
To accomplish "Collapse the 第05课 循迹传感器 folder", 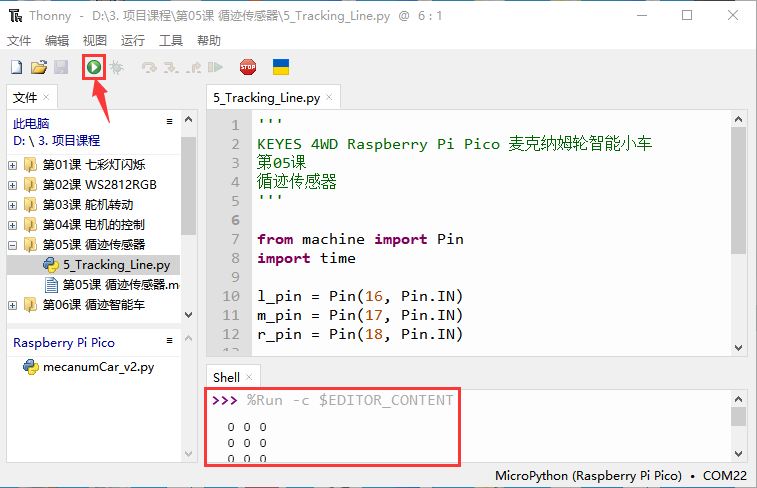I will pyautogui.click(x=13, y=245).
